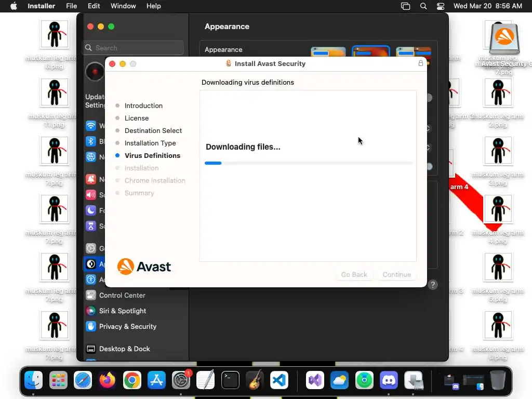The image size is (532, 399).
Task: Click the user account avatar in System Settings
Action: [95, 72]
